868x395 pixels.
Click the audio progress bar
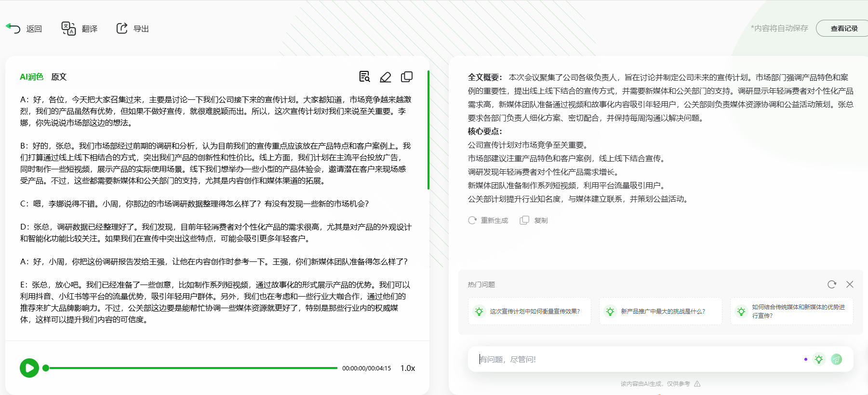tap(193, 368)
